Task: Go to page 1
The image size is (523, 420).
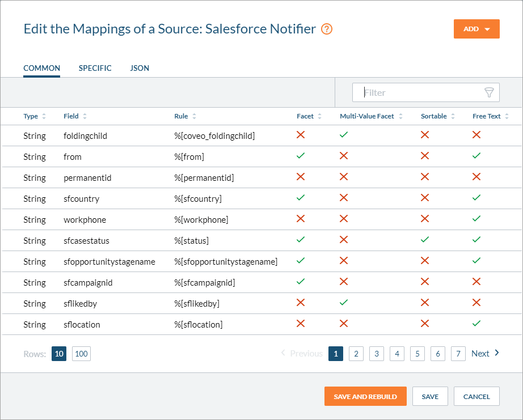Action: pyautogui.click(x=336, y=354)
